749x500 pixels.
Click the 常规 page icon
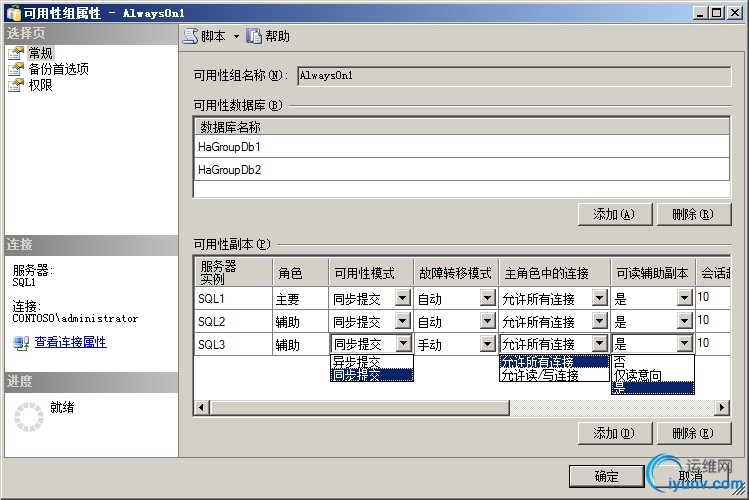[x=16, y=53]
